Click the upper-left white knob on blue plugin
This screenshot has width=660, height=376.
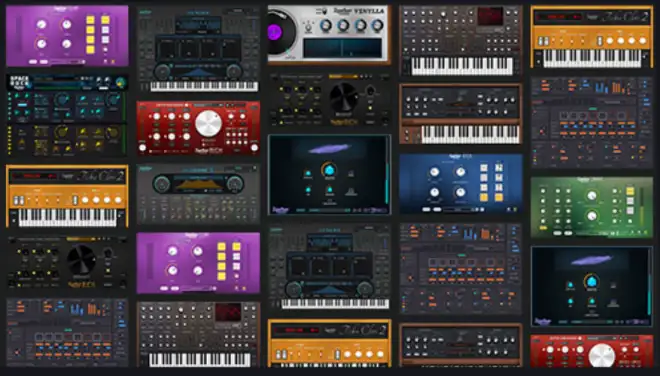434,172
